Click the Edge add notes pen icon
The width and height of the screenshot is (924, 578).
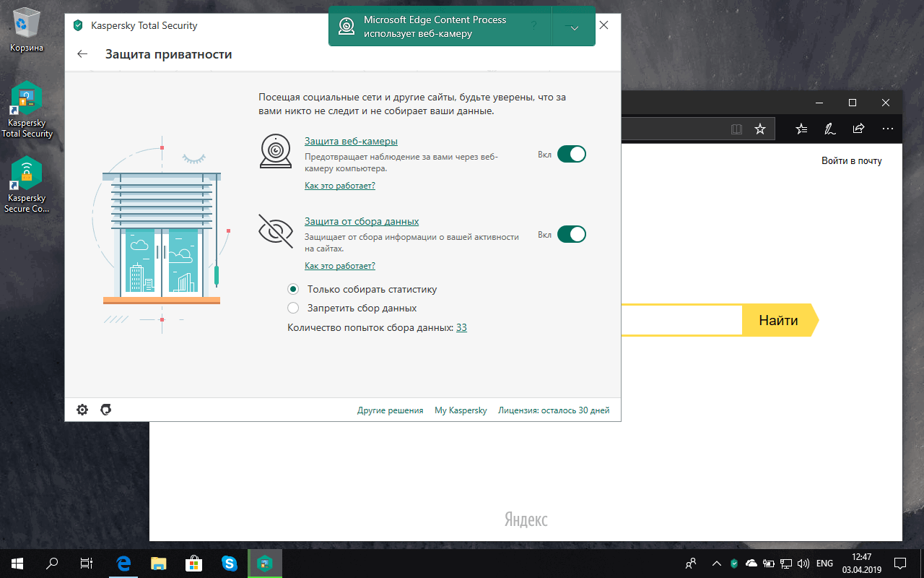point(830,129)
